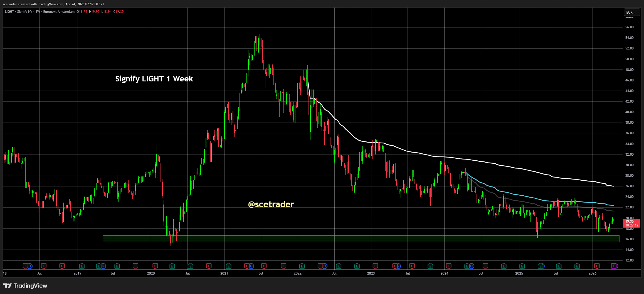The height and width of the screenshot is (294, 644).
Task: Select the red earnings marker in October 2019
Action: [x=135, y=266]
